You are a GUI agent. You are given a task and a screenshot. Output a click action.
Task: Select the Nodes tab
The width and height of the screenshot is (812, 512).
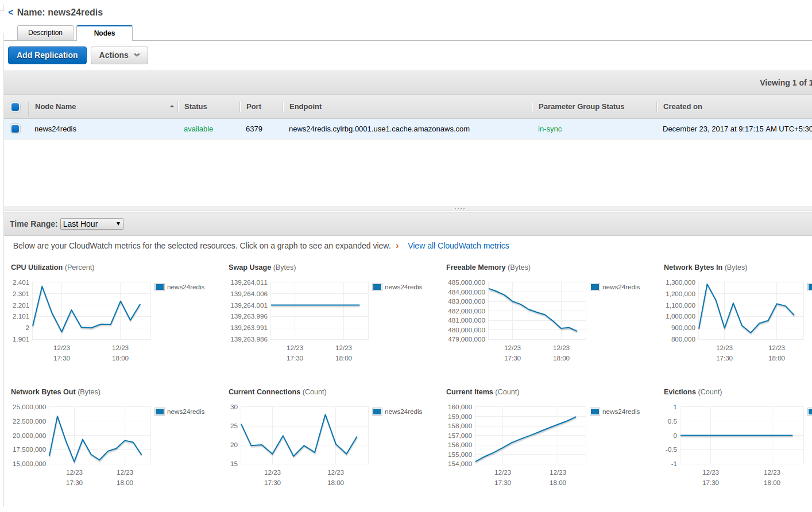click(x=105, y=33)
